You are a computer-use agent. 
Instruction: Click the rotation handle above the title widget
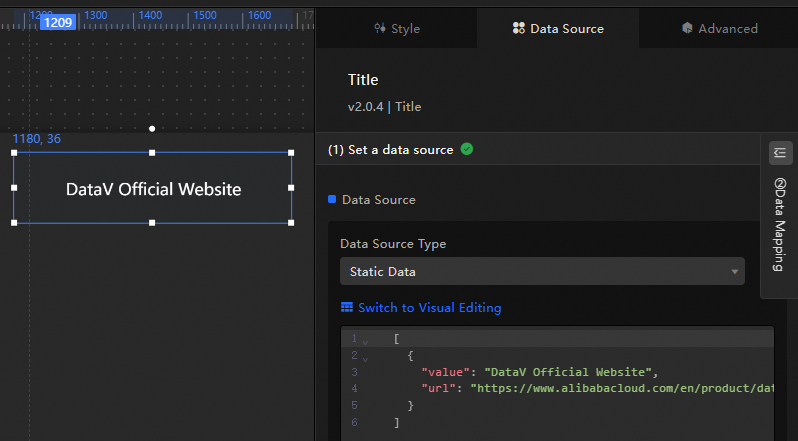(x=152, y=129)
